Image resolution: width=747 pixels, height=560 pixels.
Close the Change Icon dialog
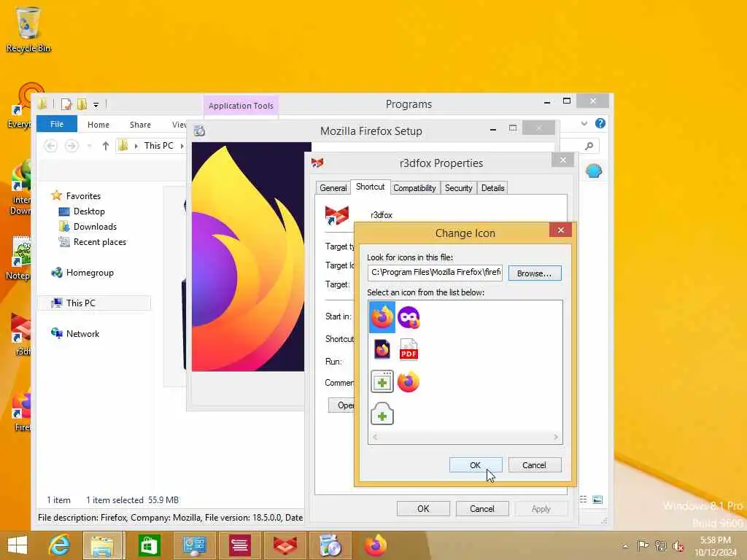pyautogui.click(x=561, y=230)
